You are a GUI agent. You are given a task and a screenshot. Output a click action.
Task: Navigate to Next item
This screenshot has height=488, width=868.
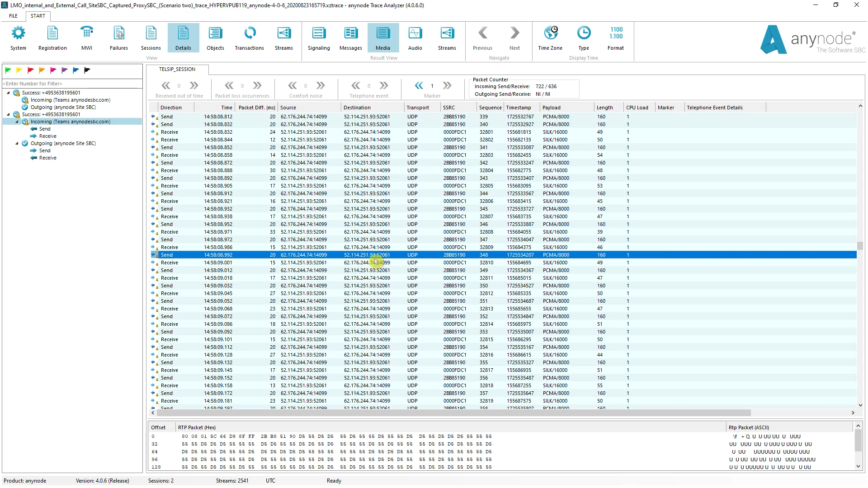(514, 38)
